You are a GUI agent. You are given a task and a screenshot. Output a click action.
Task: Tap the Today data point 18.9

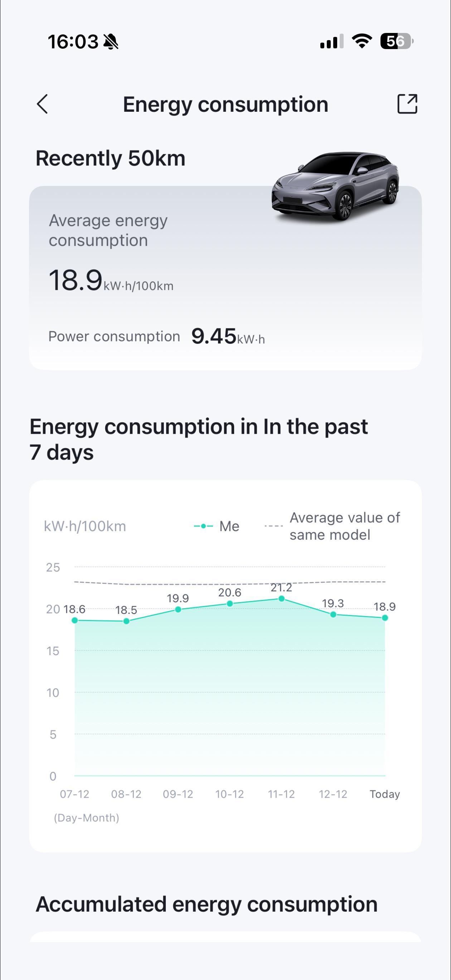[x=385, y=618]
